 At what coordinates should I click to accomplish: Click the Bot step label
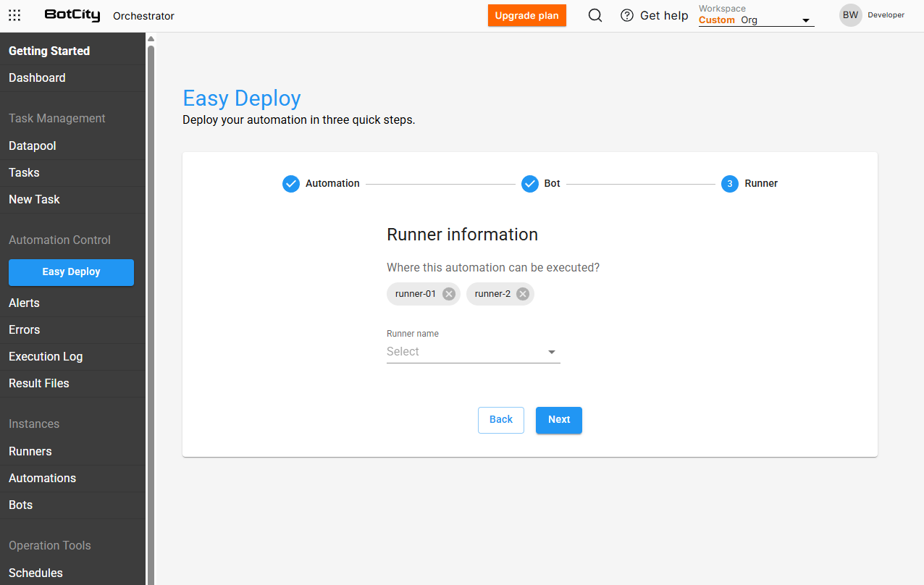tap(553, 184)
